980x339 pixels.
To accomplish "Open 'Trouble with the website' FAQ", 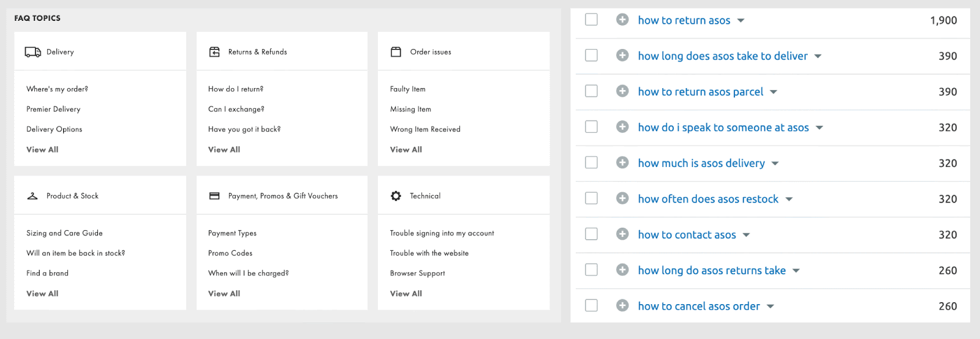I will (x=429, y=253).
